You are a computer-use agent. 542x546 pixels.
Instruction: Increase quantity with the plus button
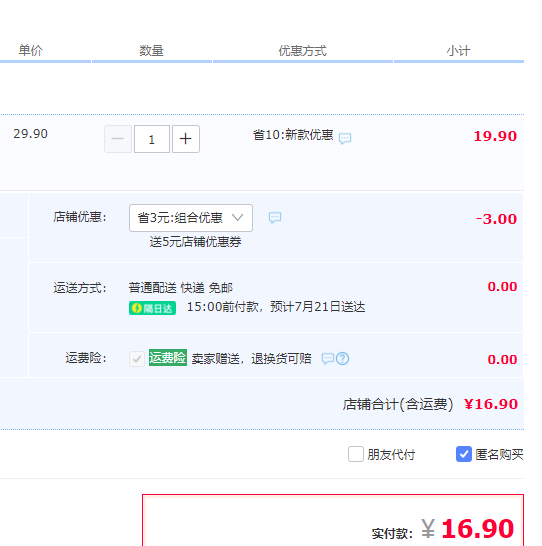186,139
